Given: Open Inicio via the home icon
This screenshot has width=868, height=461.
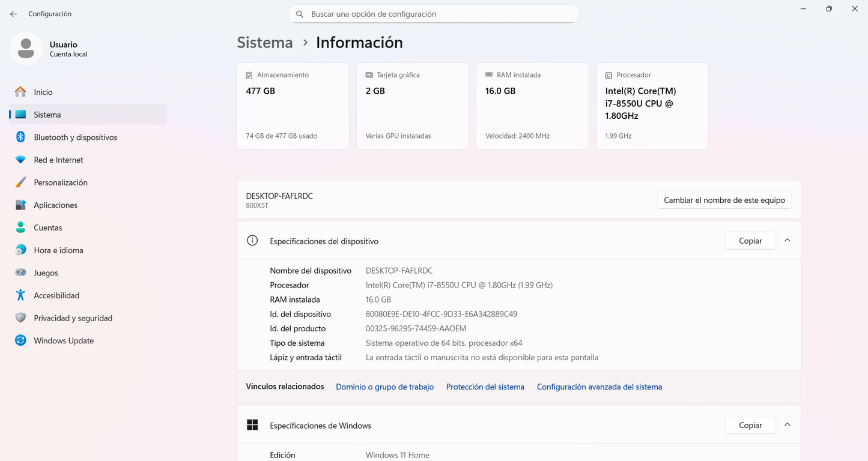Looking at the screenshot, I should 20,92.
